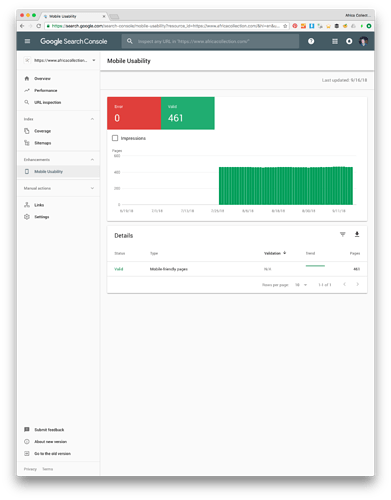391x500 pixels.
Task: Open Coverage in the sidebar
Action: click(x=43, y=131)
